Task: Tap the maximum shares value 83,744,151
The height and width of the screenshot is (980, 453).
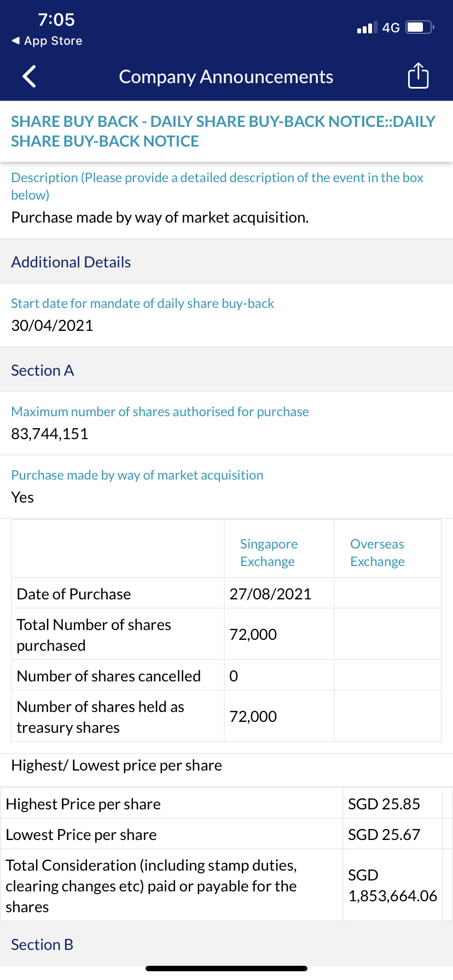Action: (x=50, y=434)
